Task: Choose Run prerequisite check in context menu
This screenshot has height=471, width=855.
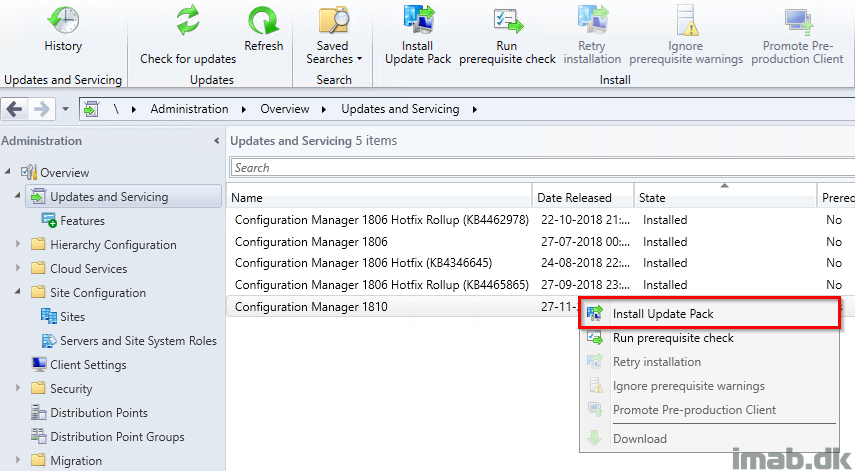Action: pyautogui.click(x=709, y=338)
